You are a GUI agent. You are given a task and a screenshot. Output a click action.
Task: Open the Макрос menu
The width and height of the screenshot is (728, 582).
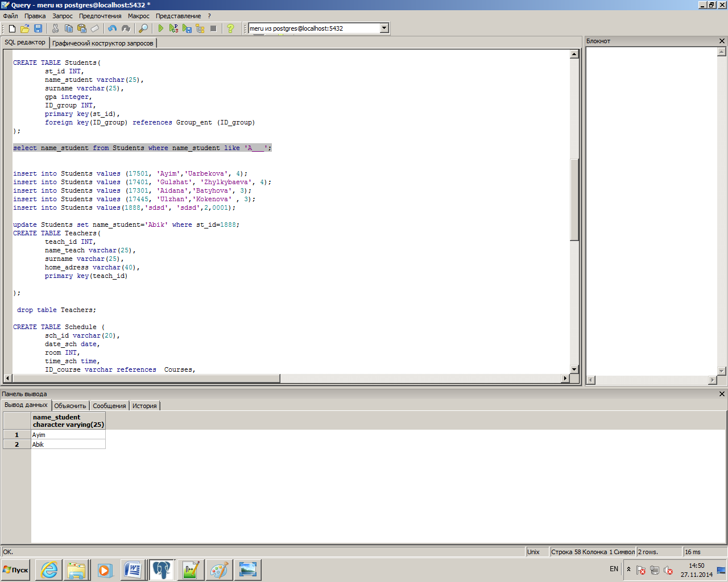pos(139,16)
